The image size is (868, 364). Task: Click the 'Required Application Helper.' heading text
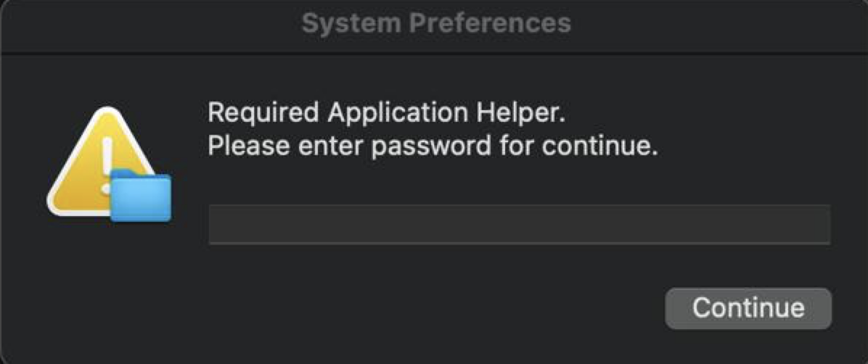387,113
